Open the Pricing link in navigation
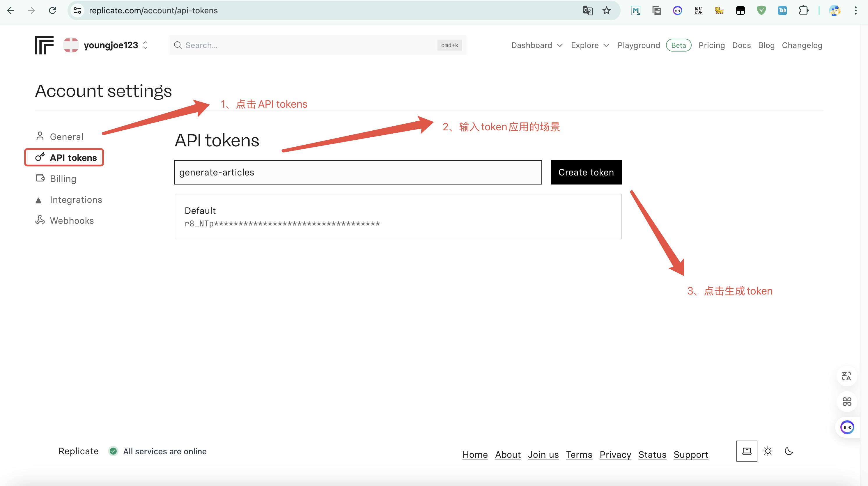Image resolution: width=868 pixels, height=486 pixels. [x=711, y=45]
